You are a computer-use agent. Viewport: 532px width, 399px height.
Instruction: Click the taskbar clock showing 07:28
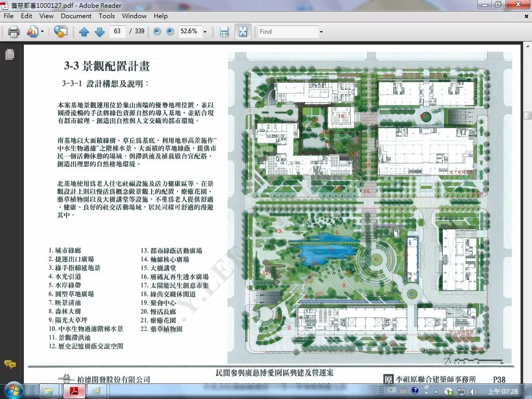(503, 392)
